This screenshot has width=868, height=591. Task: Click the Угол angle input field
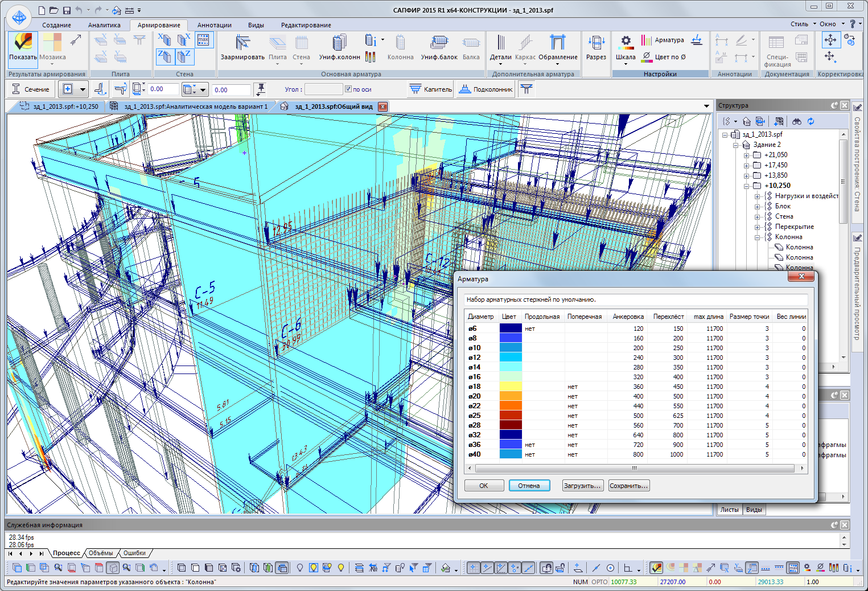pyautogui.click(x=323, y=89)
